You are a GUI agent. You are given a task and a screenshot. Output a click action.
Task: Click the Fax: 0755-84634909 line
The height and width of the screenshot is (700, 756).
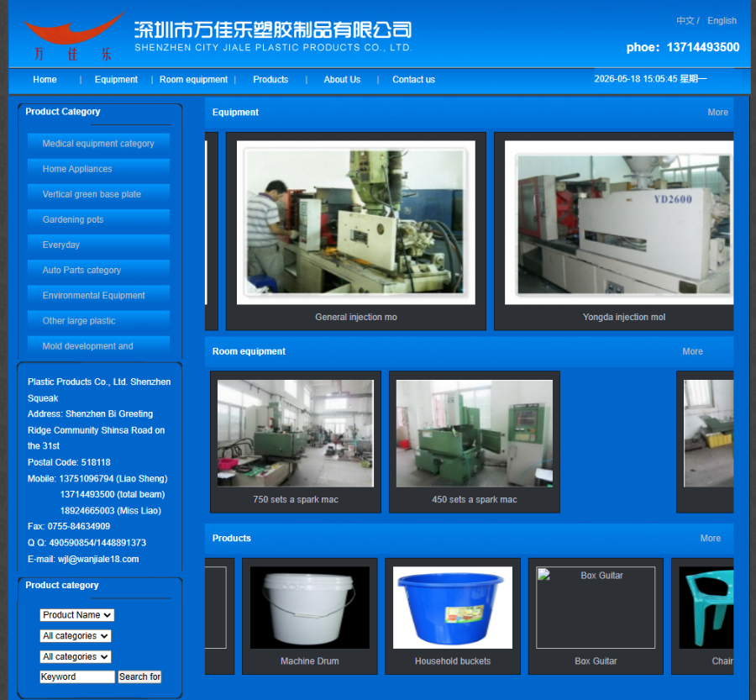(69, 526)
